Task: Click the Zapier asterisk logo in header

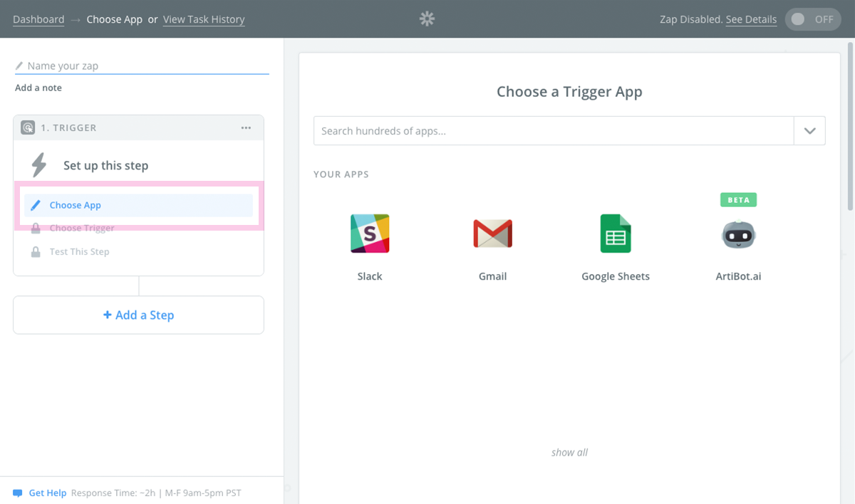Action: [x=427, y=19]
